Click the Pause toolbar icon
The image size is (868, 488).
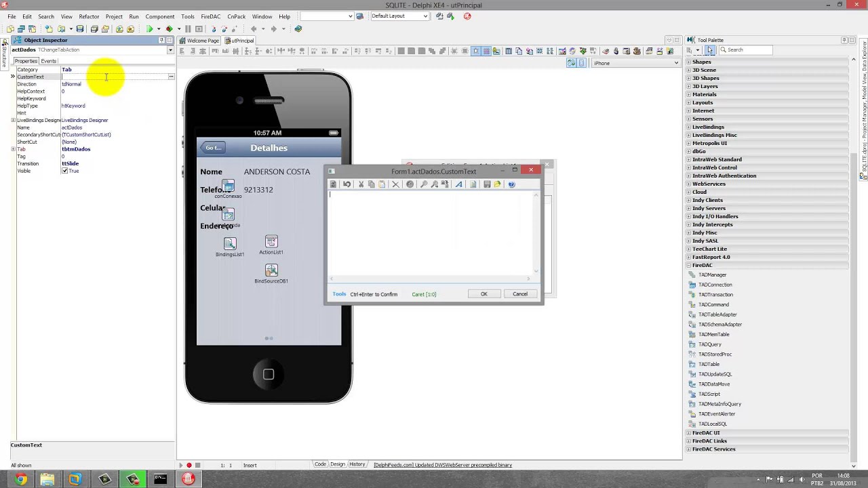pos(189,29)
